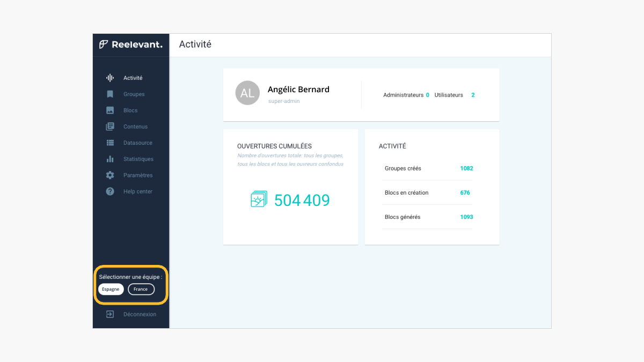644x362 pixels.
Task: Click the 504 409 total openings number
Action: pyautogui.click(x=302, y=200)
